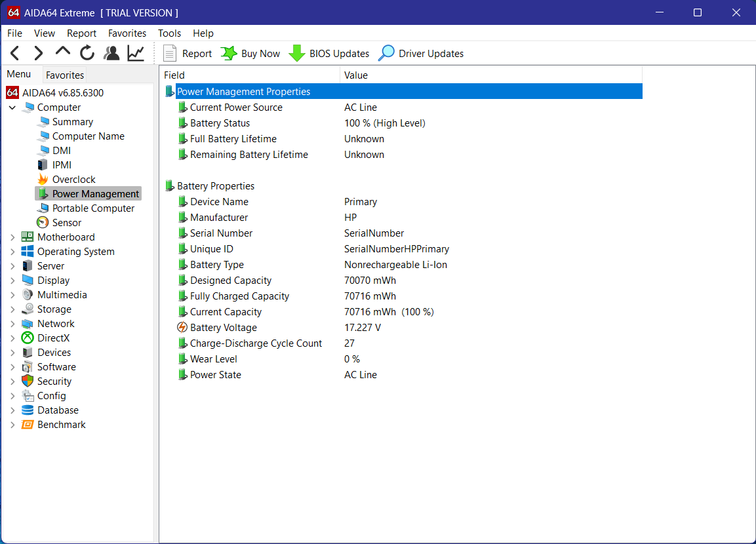Open the IPMI tree entry
756x544 pixels.
click(62, 165)
